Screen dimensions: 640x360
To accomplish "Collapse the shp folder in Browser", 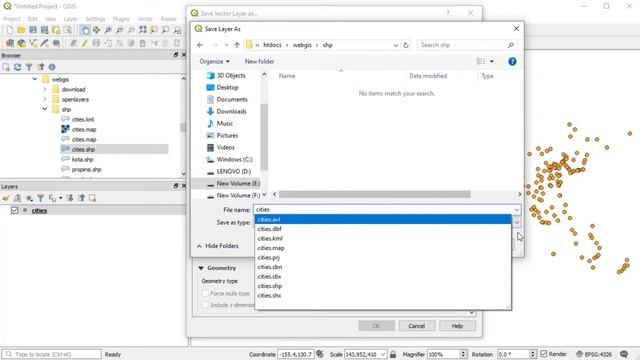I will point(45,109).
